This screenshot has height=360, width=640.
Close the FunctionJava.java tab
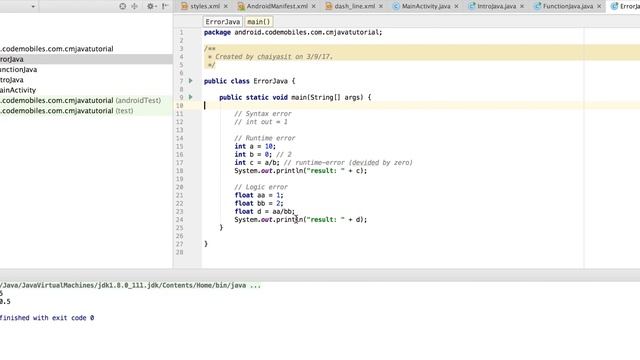pyautogui.click(x=599, y=6)
